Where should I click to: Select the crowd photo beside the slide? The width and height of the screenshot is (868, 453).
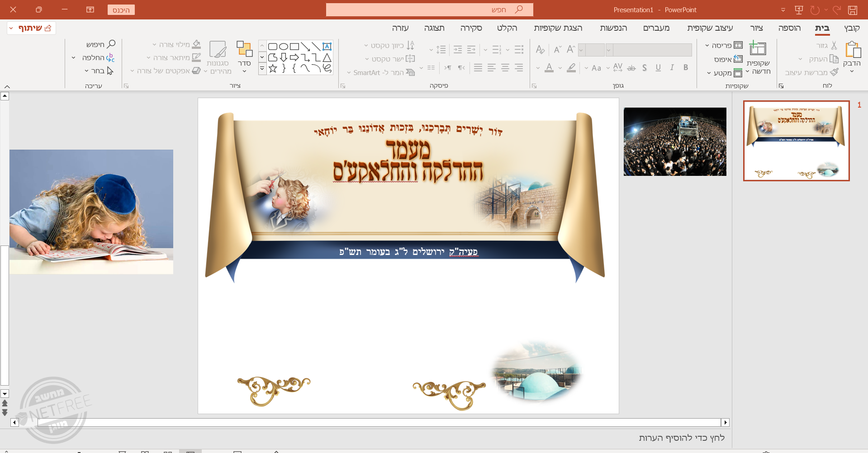(x=675, y=142)
